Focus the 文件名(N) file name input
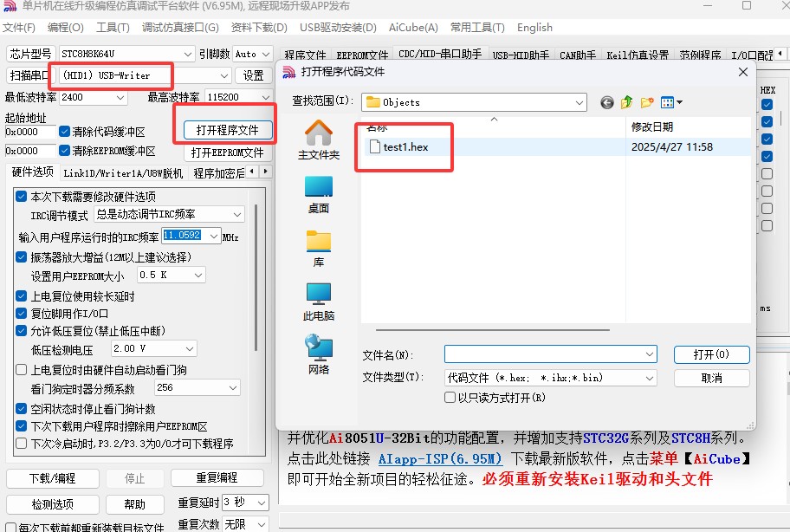The image size is (790, 532). point(551,354)
